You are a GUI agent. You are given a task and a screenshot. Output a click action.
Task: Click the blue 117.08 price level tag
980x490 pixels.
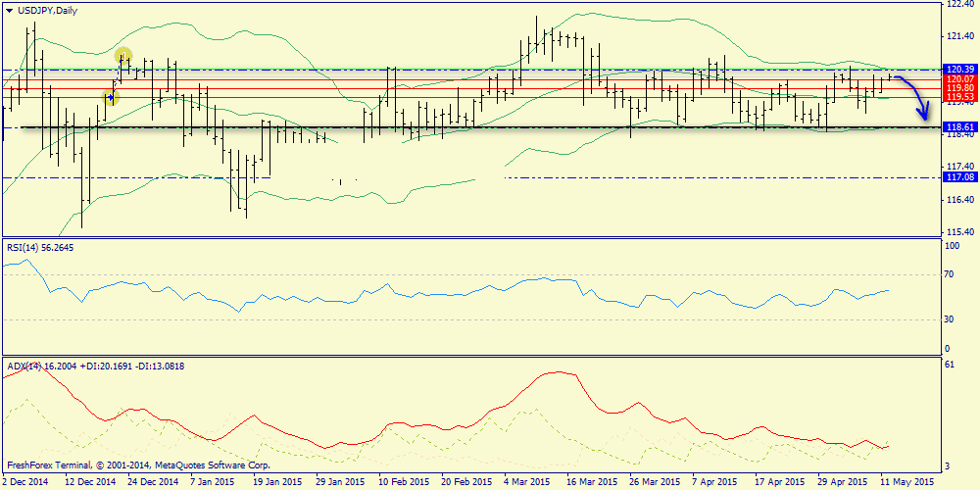point(957,177)
